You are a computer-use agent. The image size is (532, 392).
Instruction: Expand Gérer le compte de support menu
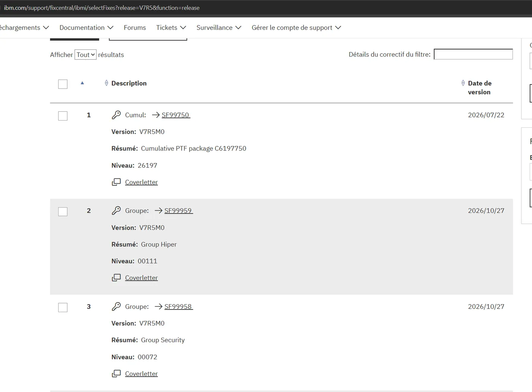[x=296, y=28]
